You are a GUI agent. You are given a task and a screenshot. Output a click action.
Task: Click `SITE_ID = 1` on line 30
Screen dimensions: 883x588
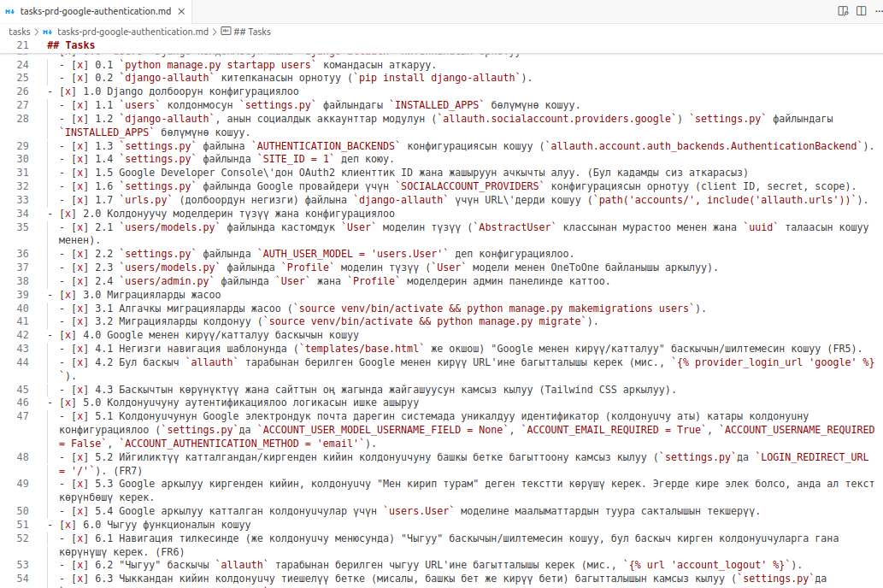[296, 159]
